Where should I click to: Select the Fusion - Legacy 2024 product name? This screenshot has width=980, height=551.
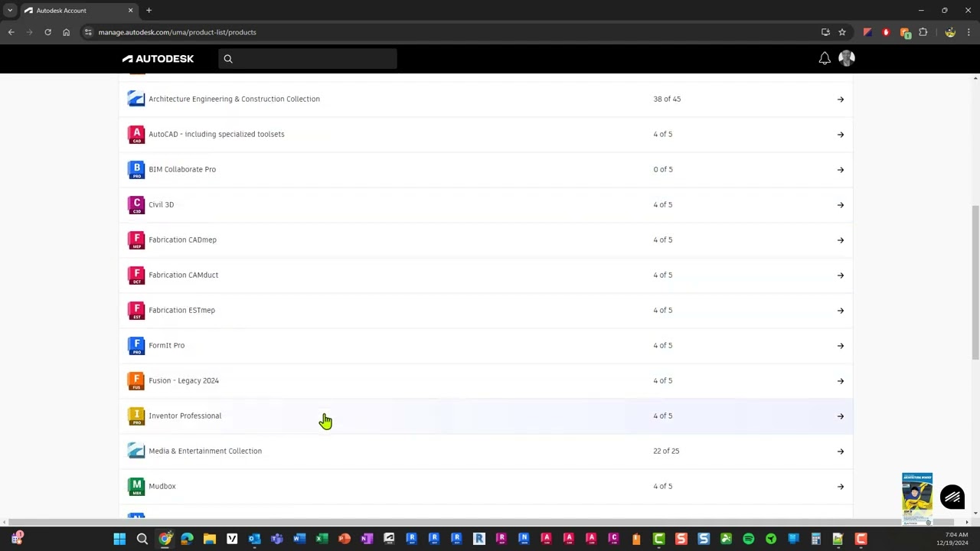pyautogui.click(x=184, y=380)
